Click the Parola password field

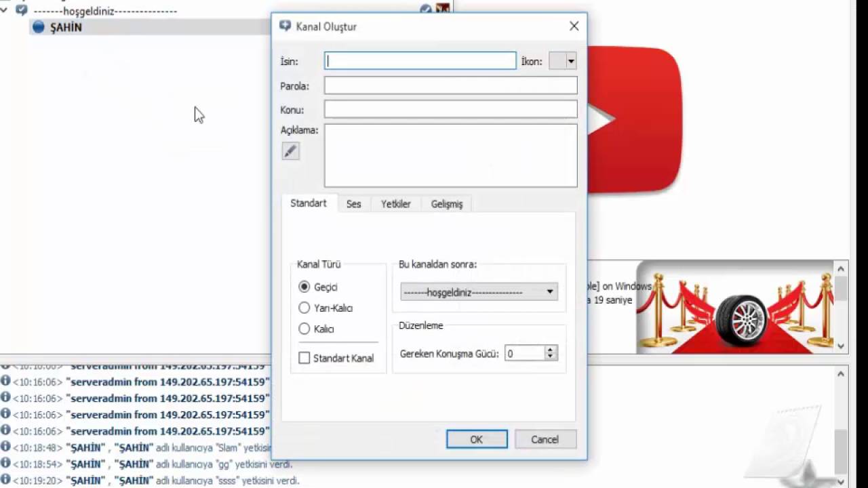coord(451,85)
